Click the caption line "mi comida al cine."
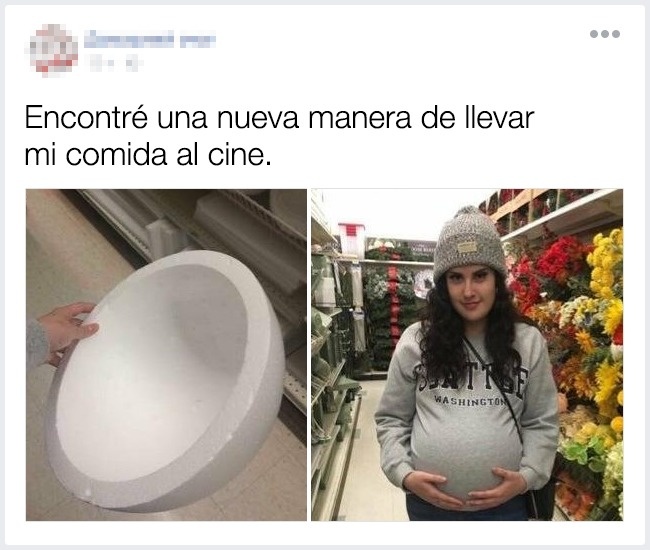 [148, 155]
